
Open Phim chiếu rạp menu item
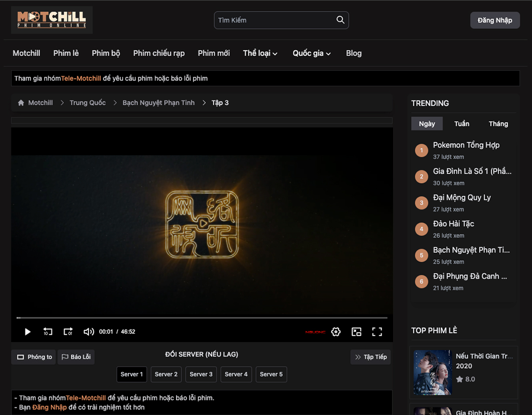pyautogui.click(x=159, y=53)
